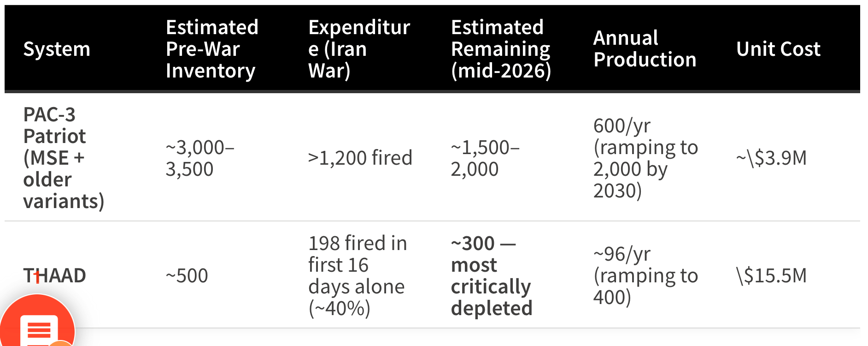Select the ~$3.9M unit cost cell

coord(771,158)
